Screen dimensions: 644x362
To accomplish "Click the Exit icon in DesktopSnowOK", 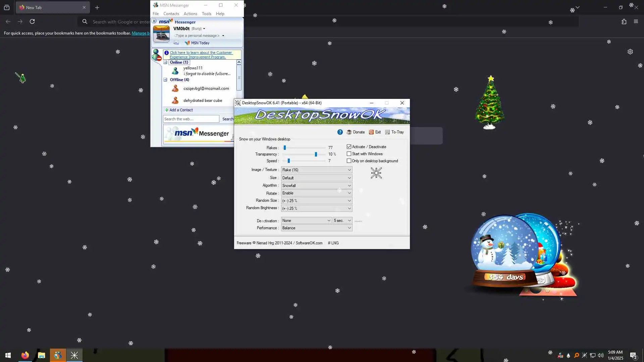I will (x=371, y=132).
